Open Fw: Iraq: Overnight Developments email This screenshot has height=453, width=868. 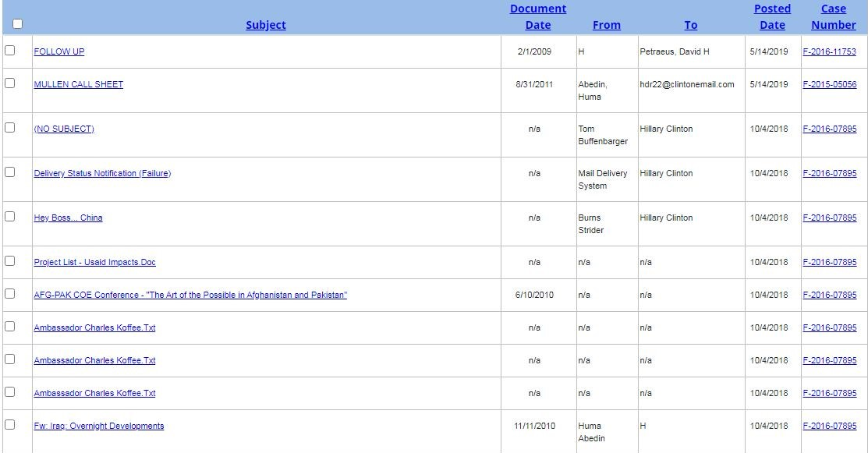99,426
